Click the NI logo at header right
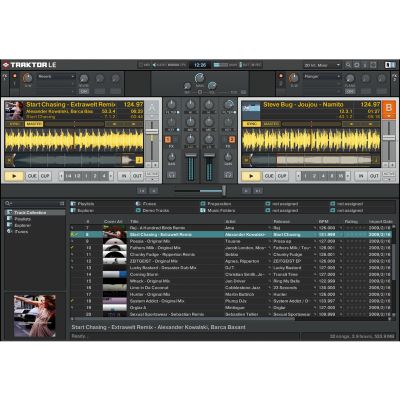 click(x=390, y=65)
